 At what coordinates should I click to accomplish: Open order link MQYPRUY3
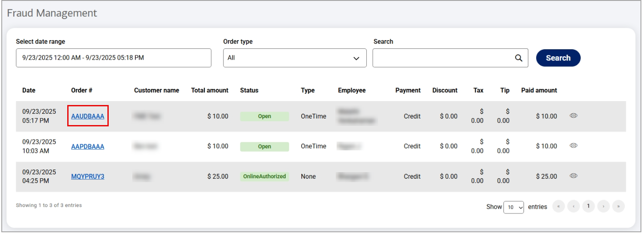point(88,176)
